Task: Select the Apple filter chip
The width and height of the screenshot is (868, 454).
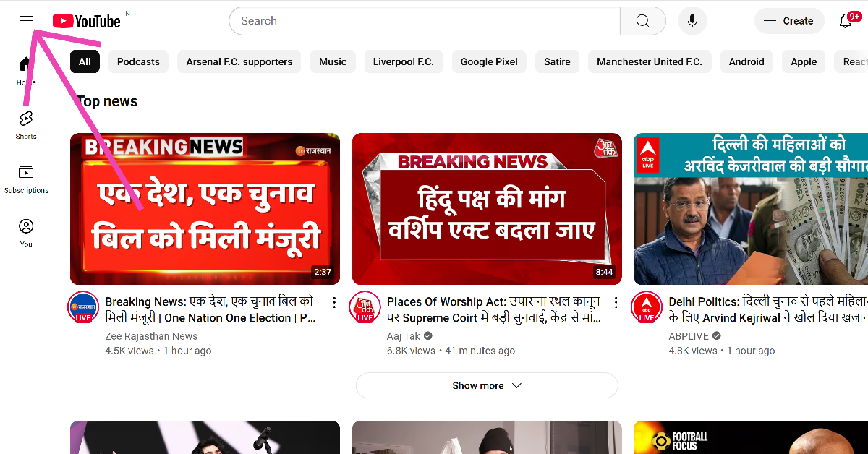Action: [804, 61]
